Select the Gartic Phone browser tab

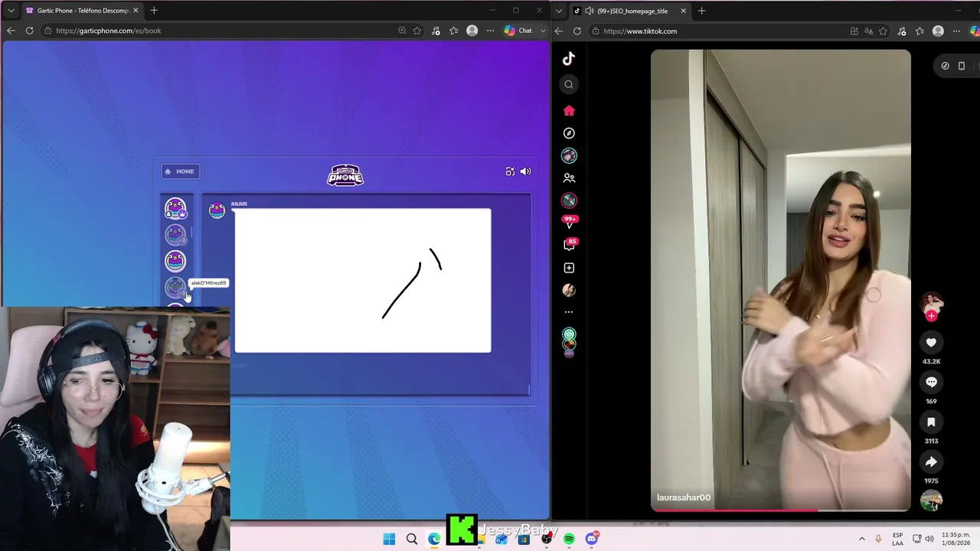coord(82,11)
